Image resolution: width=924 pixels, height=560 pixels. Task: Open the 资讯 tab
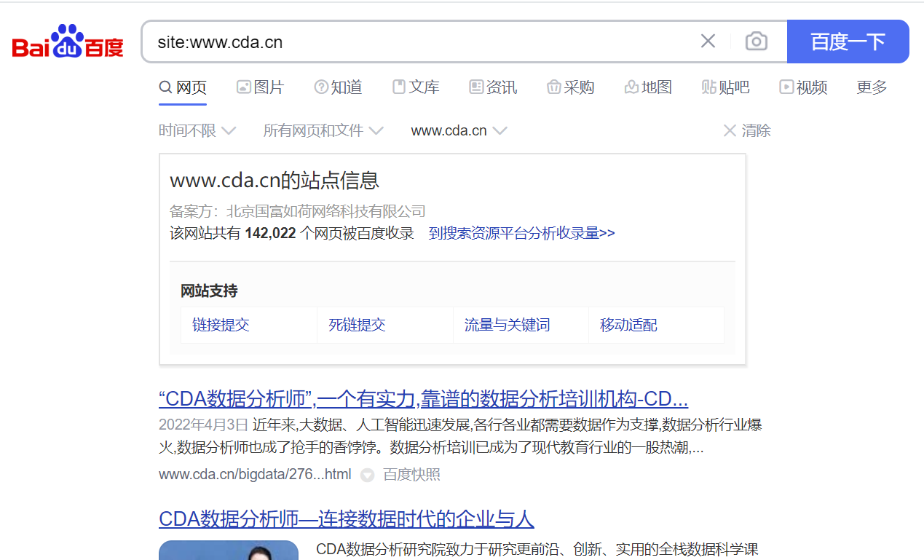(x=493, y=87)
